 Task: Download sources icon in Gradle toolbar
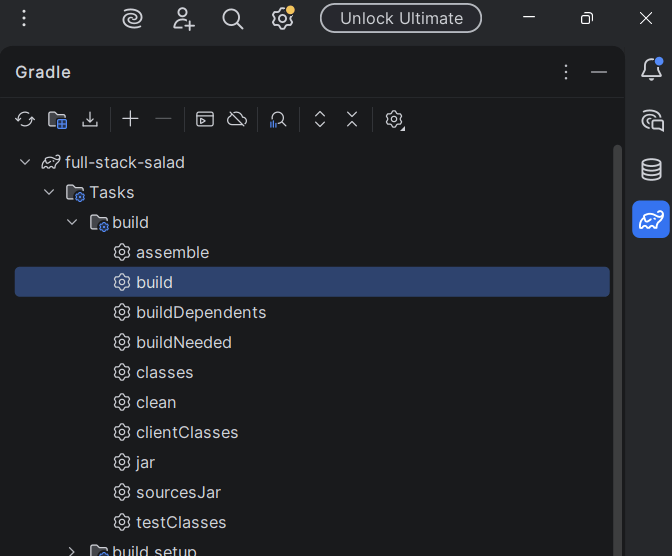[90, 119]
